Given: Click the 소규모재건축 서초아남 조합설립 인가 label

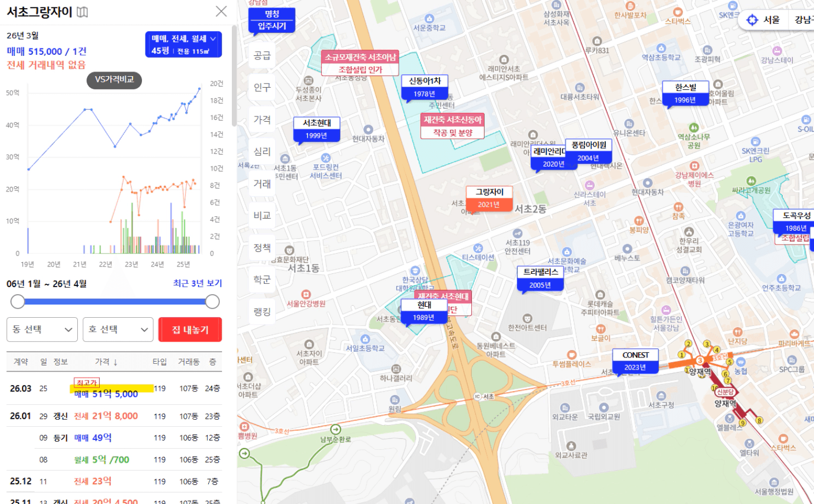Looking at the screenshot, I should (x=360, y=63).
